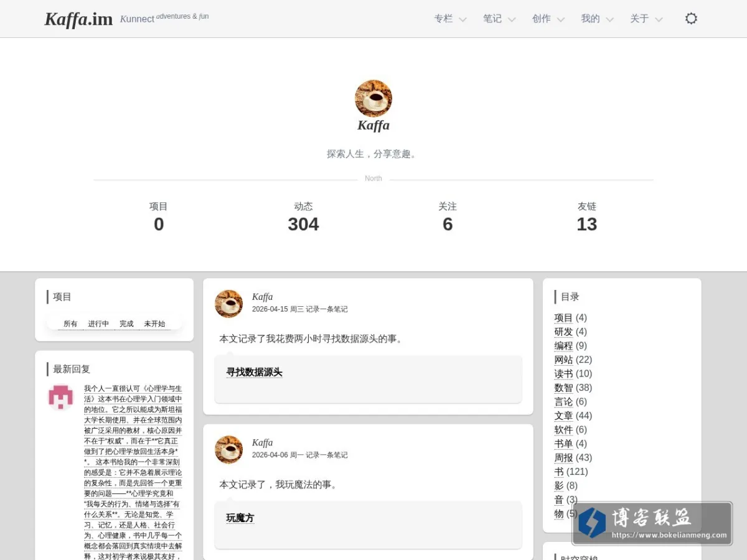Expand the 我的 menu chevron
747x560 pixels.
point(609,20)
